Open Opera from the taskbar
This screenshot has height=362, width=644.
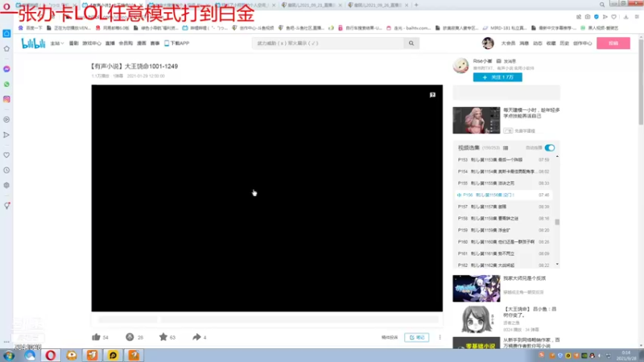point(51,356)
